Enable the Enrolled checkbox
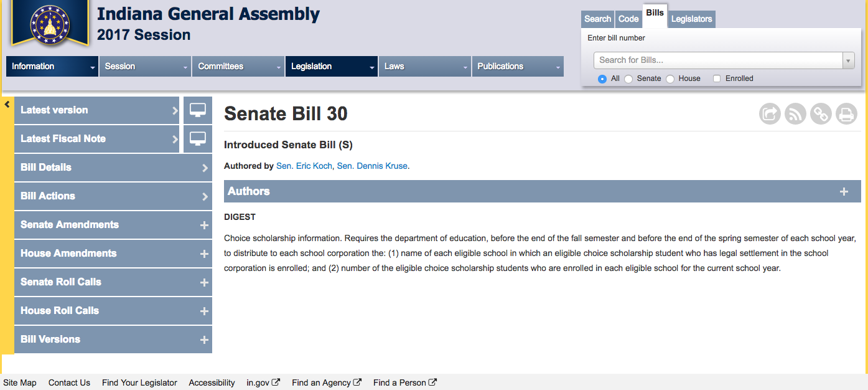 tap(717, 78)
